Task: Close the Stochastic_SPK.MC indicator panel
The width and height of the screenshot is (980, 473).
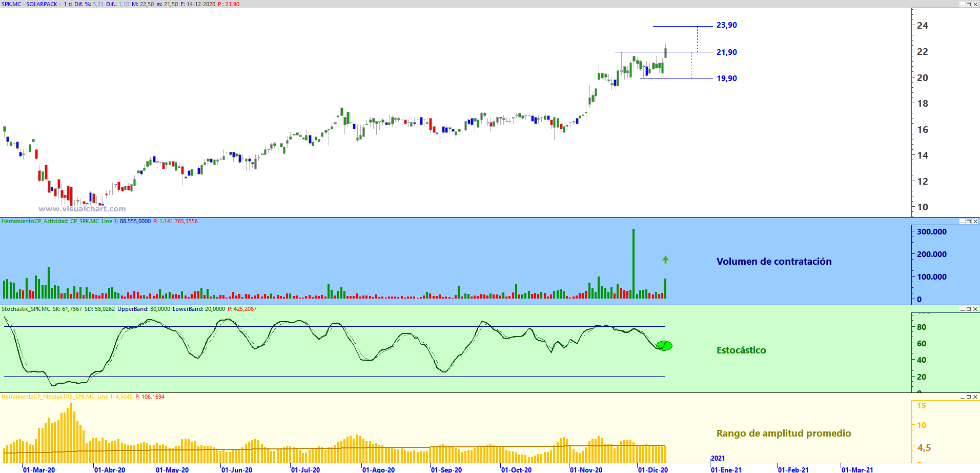Action: click(975, 309)
